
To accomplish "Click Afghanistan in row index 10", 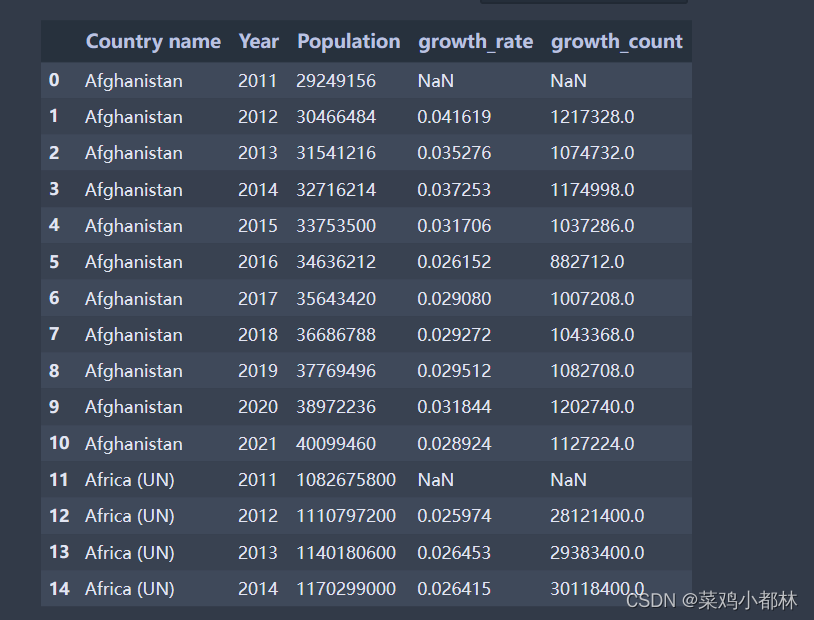I will tap(134, 444).
